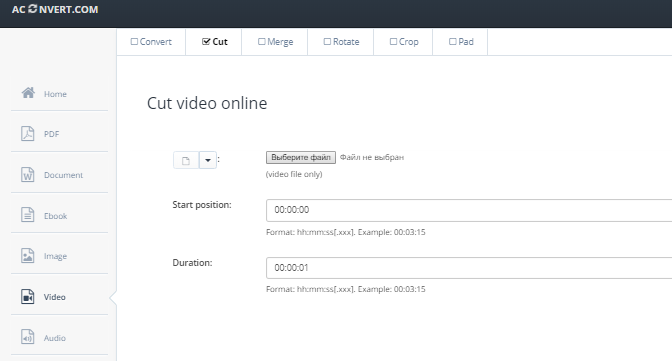The height and width of the screenshot is (361, 672).
Task: Select the checked Cut tab
Action: click(x=214, y=42)
